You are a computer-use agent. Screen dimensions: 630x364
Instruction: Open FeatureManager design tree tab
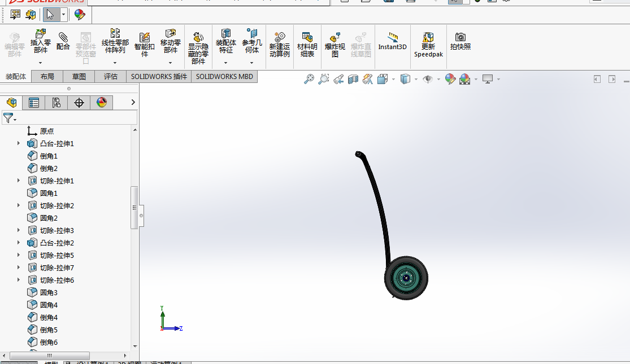12,103
